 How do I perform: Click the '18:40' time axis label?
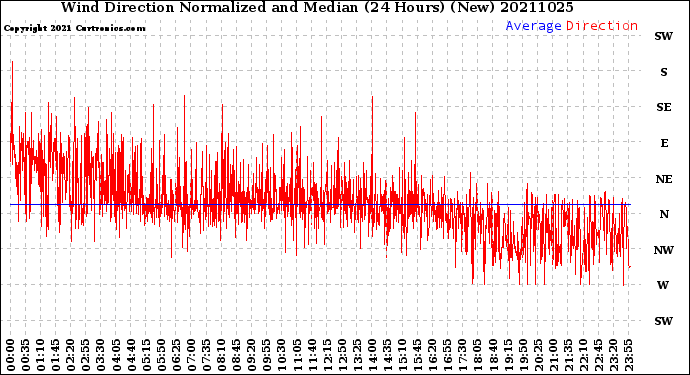click(493, 355)
